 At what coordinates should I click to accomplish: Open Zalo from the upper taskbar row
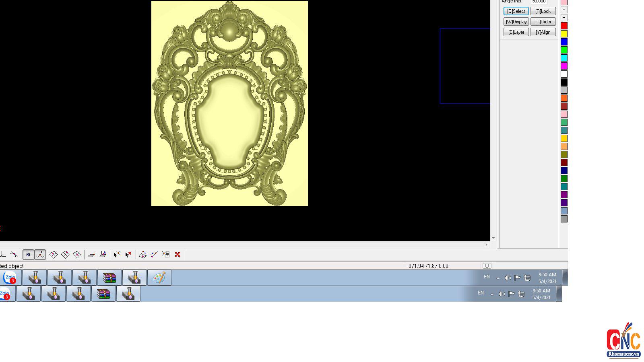coord(10,278)
